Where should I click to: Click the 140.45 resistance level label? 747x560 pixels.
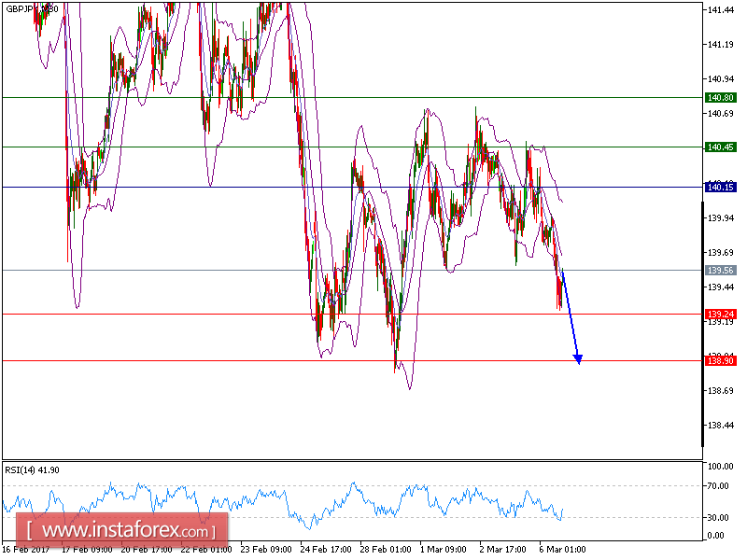pos(719,146)
